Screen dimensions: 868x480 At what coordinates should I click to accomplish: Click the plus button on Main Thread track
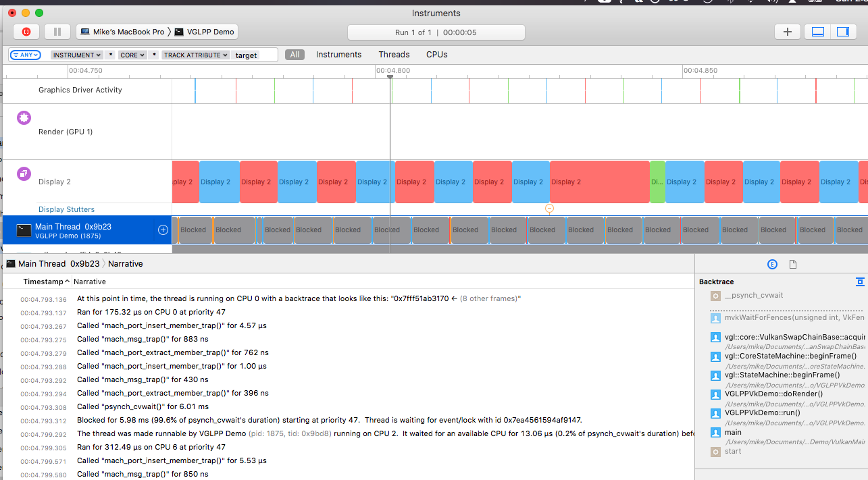[x=163, y=230]
